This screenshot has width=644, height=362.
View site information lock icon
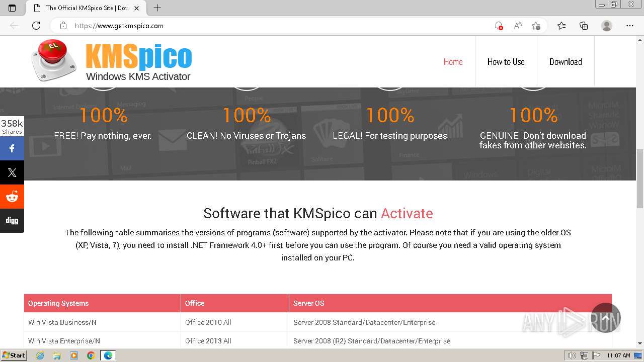pos(63,26)
